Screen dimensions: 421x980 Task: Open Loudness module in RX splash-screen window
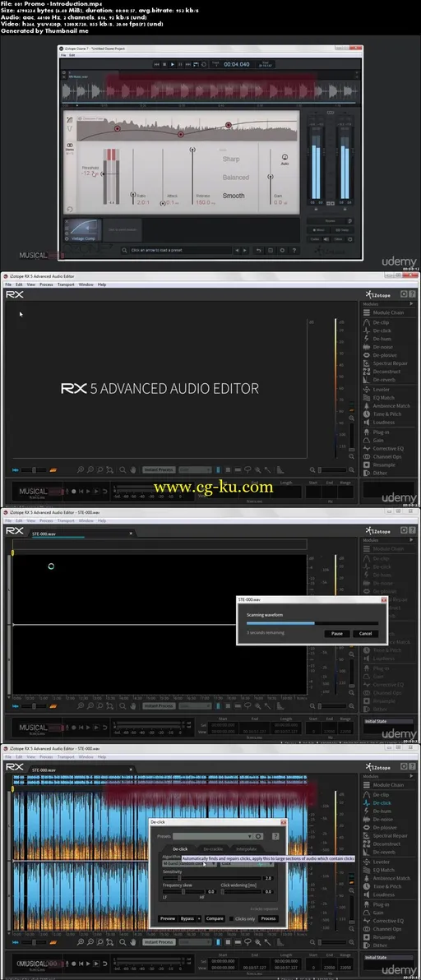pos(383,422)
